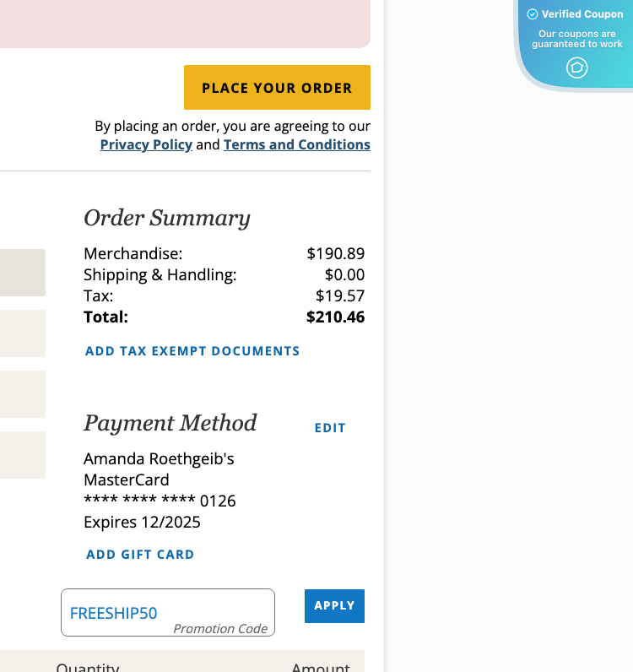Click the $210.46 total amount
633x672 pixels.
coord(335,317)
